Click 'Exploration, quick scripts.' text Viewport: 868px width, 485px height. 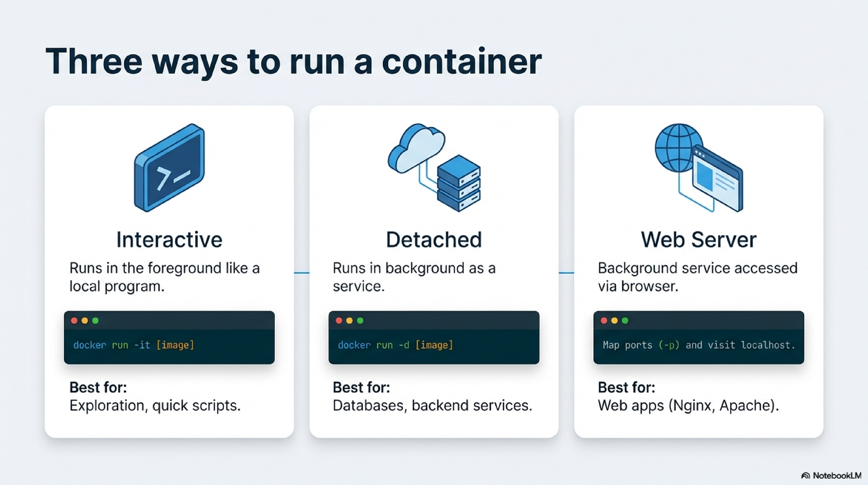[155, 405]
